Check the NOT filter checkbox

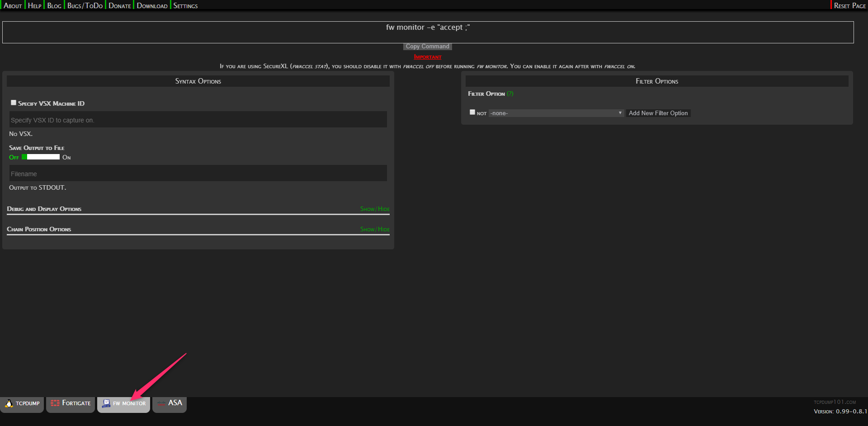click(472, 112)
